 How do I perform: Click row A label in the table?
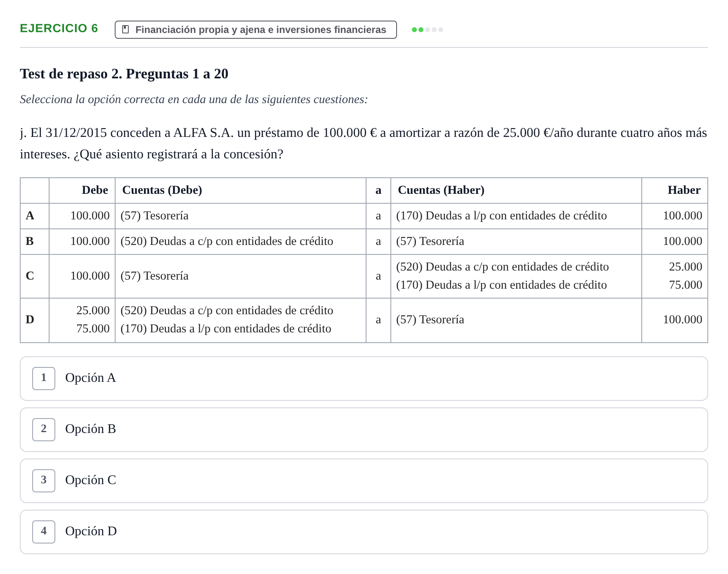point(30,216)
